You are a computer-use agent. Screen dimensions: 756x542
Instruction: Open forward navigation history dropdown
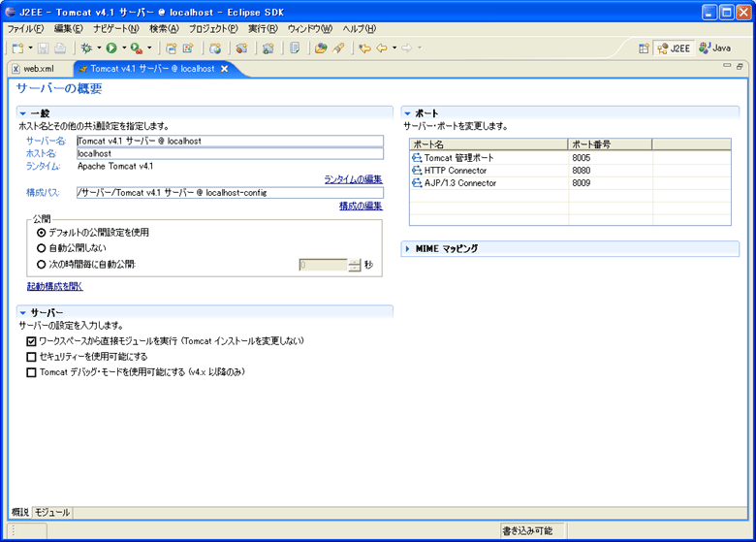[420, 48]
